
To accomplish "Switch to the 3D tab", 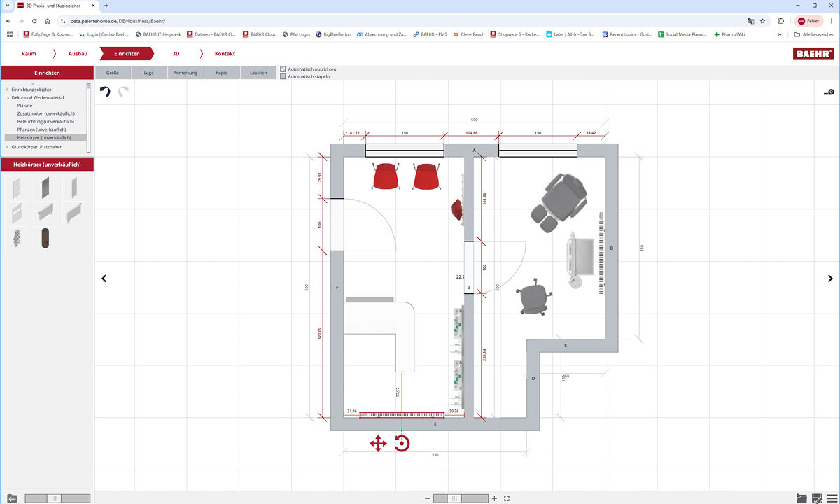I will [x=177, y=53].
